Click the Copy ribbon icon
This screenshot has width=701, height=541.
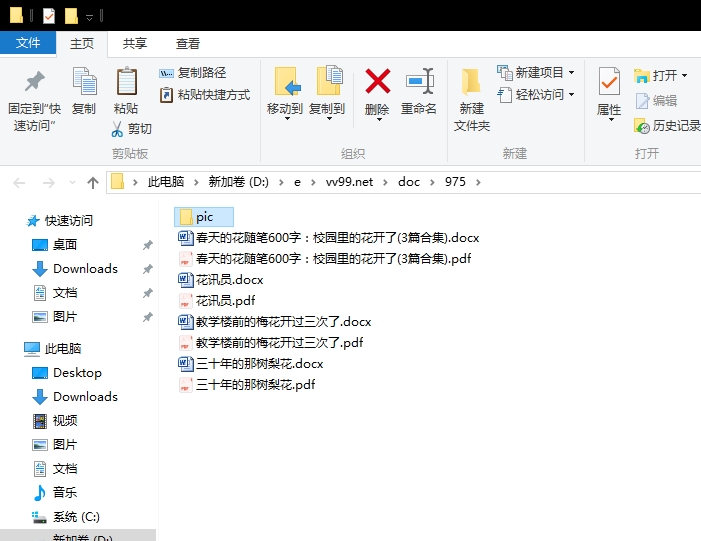[x=84, y=91]
